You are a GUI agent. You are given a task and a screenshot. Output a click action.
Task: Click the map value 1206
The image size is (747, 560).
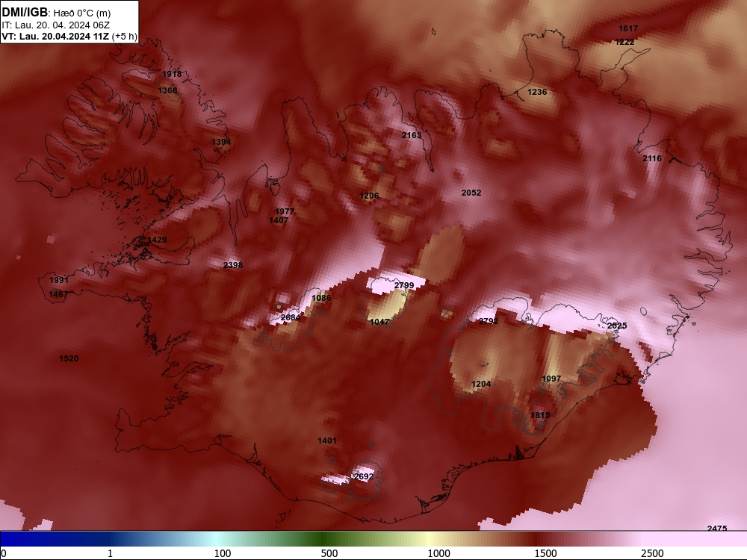point(369,196)
